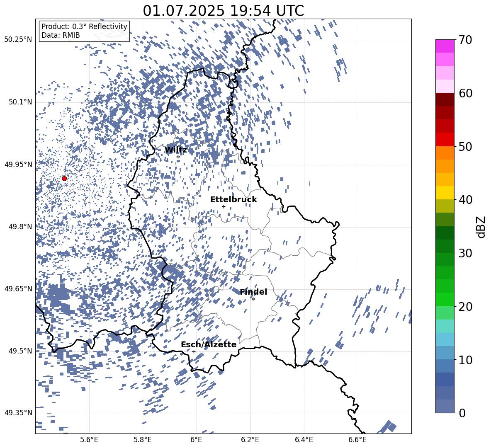The image size is (491, 448).
Task: Click the longitude label '6.6°E'
Action: (x=357, y=440)
